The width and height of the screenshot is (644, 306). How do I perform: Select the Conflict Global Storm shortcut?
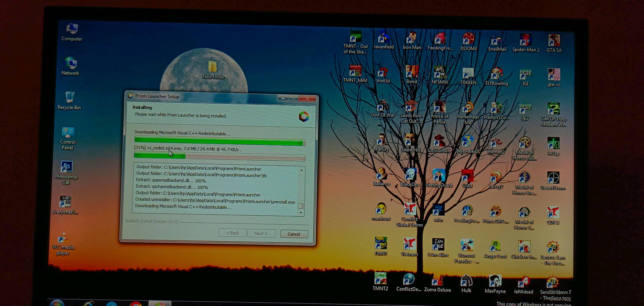tap(410, 215)
